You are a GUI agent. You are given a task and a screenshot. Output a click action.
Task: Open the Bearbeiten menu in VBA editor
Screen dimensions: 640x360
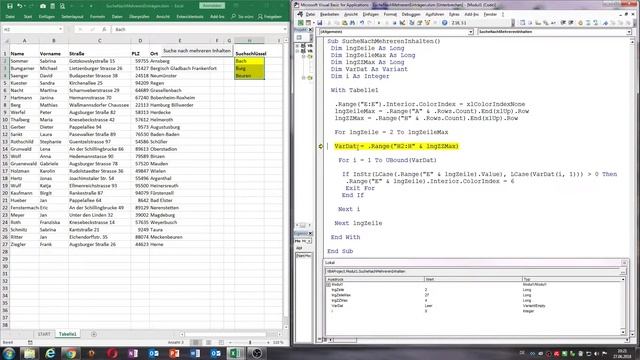click(x=329, y=14)
